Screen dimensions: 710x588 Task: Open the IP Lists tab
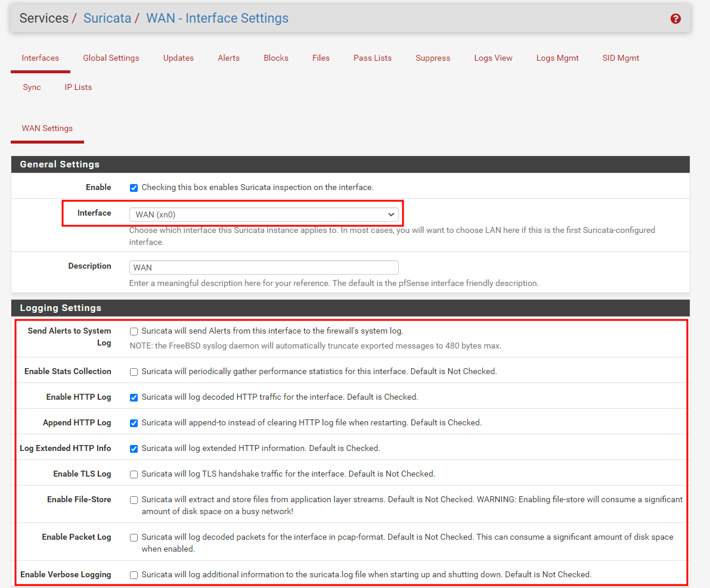tap(78, 87)
